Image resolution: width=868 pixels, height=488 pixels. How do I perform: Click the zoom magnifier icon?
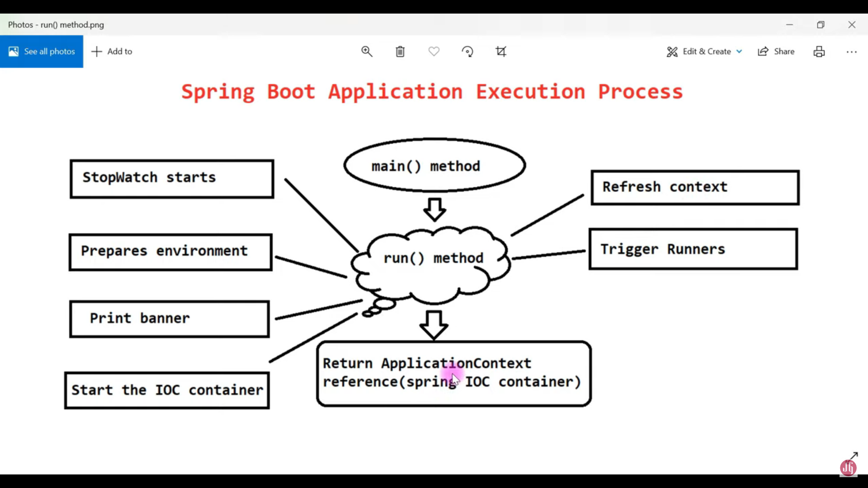[367, 52]
